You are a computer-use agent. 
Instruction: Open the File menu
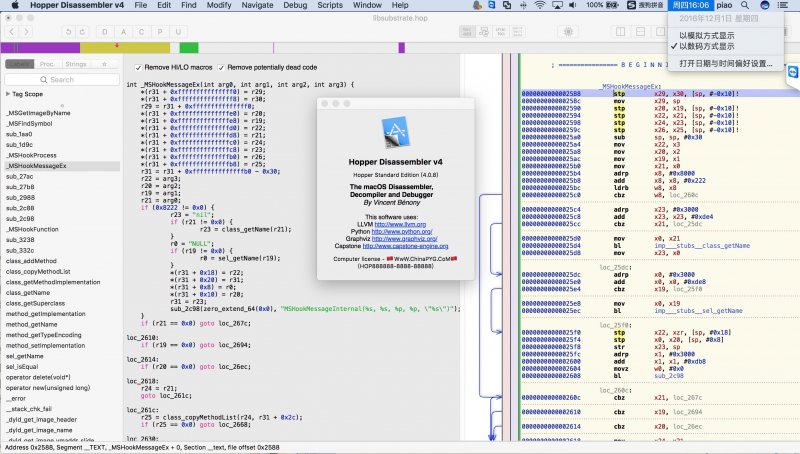(140, 5)
